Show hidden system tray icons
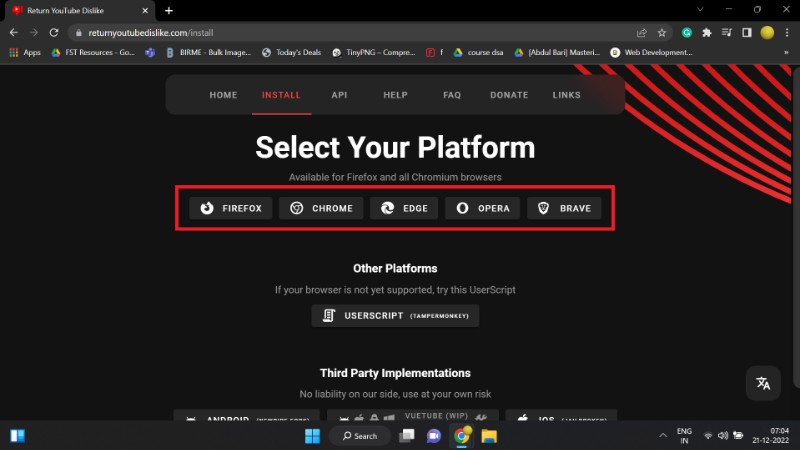 pyautogui.click(x=663, y=436)
